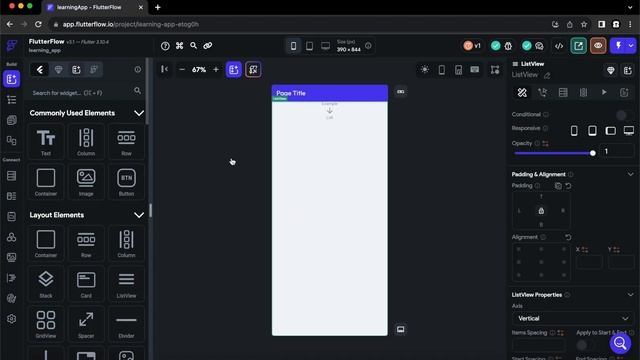Click the link icon in top toolbar
The height and width of the screenshot is (360, 640).
[x=208, y=46]
